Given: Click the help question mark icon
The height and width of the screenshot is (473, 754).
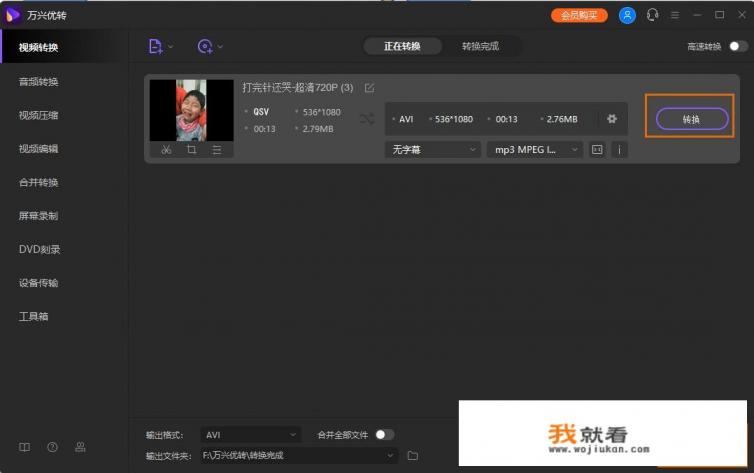Looking at the screenshot, I should 52,447.
